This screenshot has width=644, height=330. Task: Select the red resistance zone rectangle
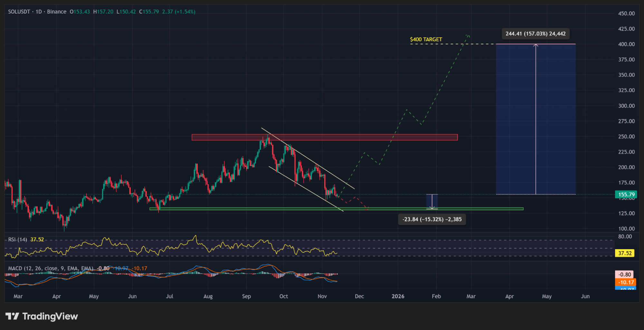[x=324, y=137]
